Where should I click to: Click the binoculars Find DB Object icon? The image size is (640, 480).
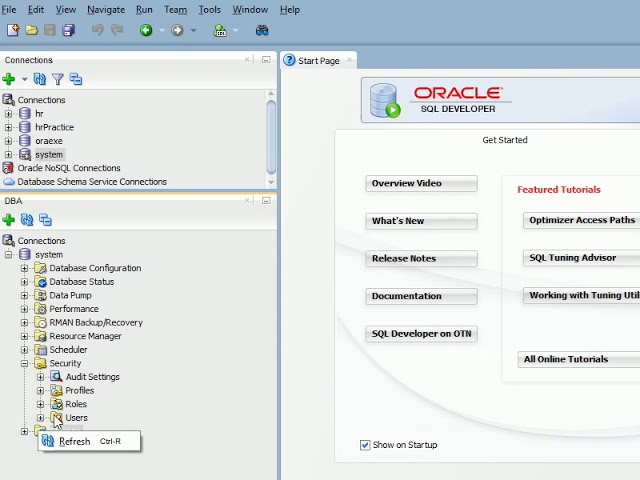(x=262, y=30)
